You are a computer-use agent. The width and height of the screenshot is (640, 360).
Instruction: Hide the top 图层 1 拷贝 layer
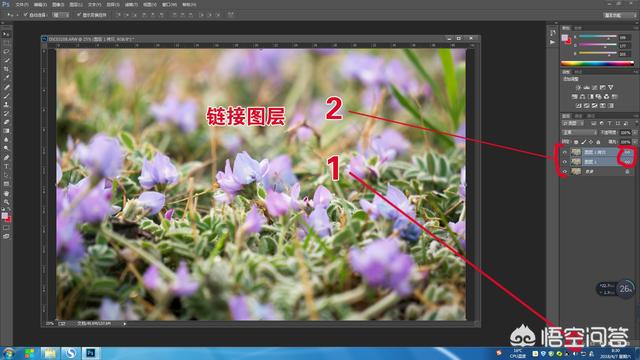point(564,152)
